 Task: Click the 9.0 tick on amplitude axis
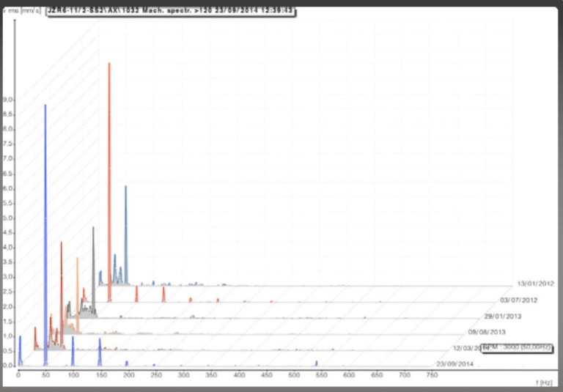tap(8, 99)
